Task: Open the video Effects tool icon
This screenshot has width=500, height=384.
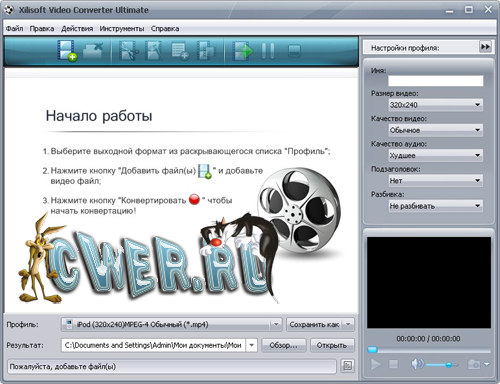Action: click(153, 51)
